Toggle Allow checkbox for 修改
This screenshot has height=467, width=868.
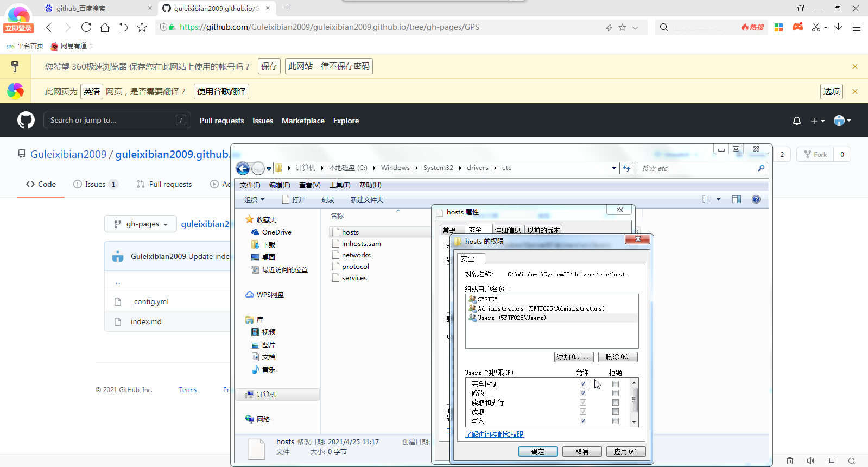click(x=583, y=393)
